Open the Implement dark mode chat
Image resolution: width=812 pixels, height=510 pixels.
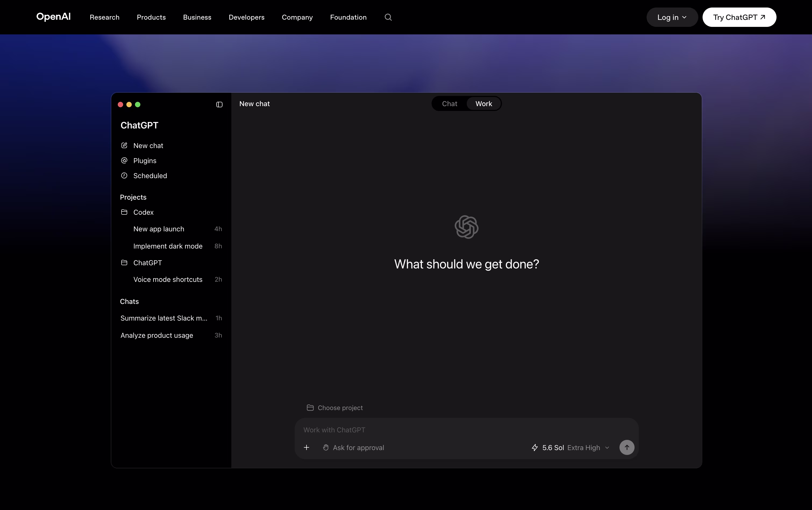[x=168, y=246]
